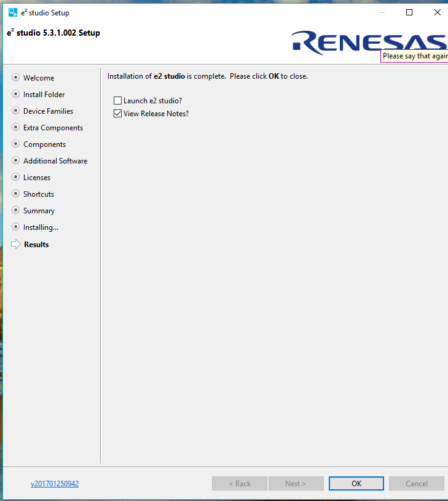The width and height of the screenshot is (448, 501).
Task: Click the e2 studio Setup title bar icon
Action: point(13,12)
